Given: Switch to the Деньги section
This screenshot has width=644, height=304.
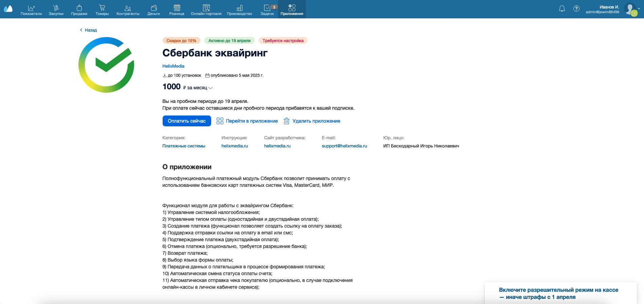Looking at the screenshot, I should click(x=154, y=10).
